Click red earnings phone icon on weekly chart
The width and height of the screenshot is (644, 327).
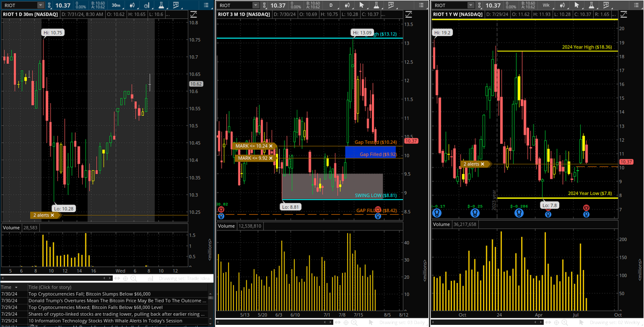click(586, 208)
